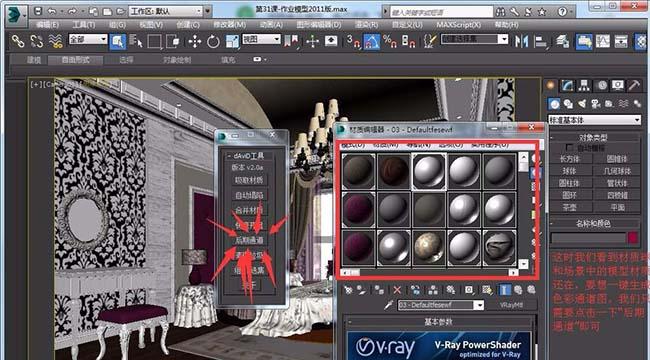Select the Bind to Space Warp tool
Image resolution: width=650 pixels, height=360 pixels.
55,41
